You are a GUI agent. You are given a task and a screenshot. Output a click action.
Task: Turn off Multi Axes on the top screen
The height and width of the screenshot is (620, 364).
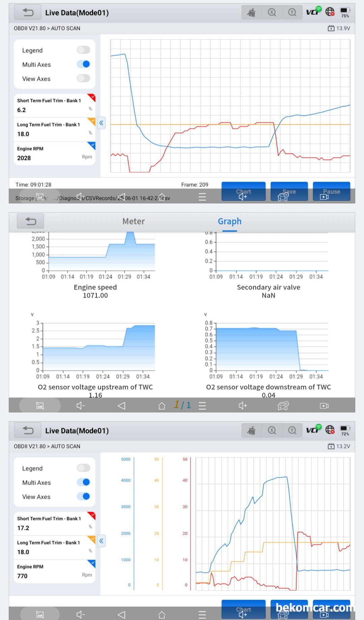click(x=83, y=64)
